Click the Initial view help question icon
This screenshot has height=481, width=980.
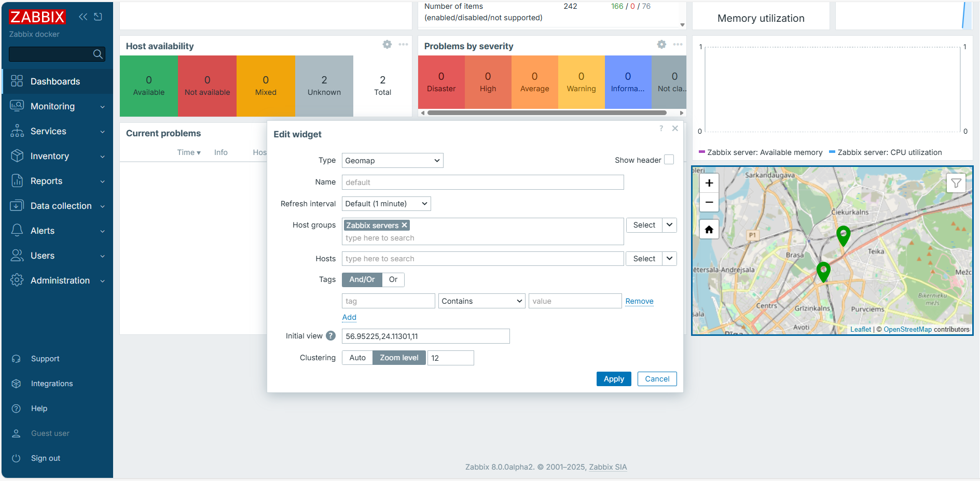coord(330,336)
